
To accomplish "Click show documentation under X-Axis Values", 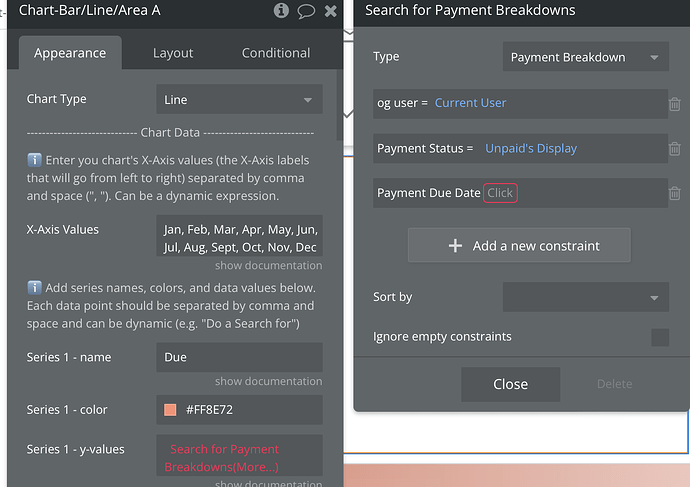I will pyautogui.click(x=268, y=265).
